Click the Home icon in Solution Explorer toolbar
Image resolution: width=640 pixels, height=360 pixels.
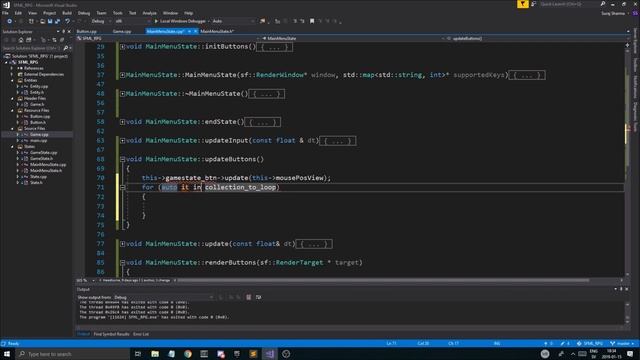[x=20, y=40]
